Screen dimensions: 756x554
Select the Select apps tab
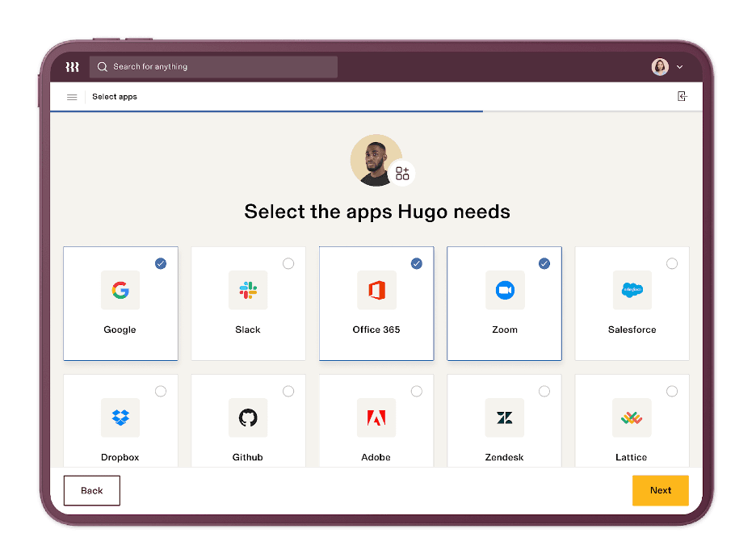(x=113, y=96)
